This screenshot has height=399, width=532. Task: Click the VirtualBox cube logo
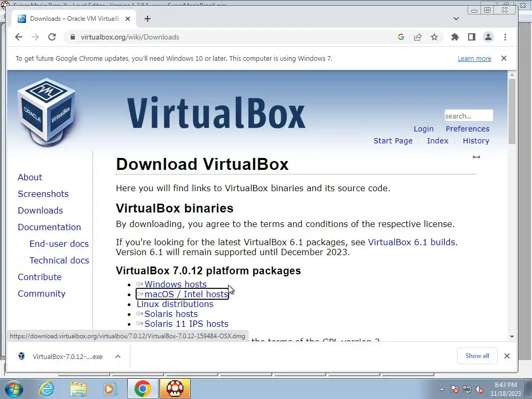coord(47,112)
